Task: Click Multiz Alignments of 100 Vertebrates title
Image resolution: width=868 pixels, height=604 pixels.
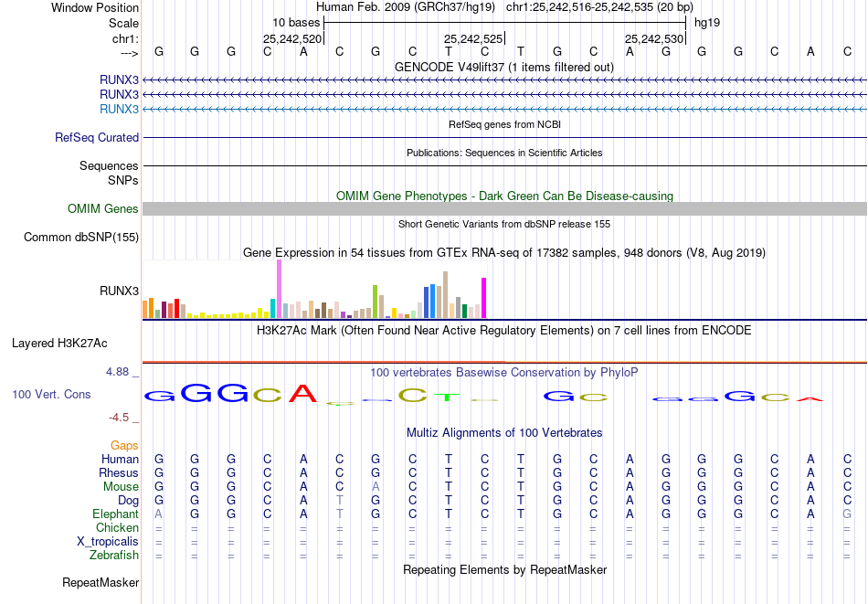Action: [504, 433]
